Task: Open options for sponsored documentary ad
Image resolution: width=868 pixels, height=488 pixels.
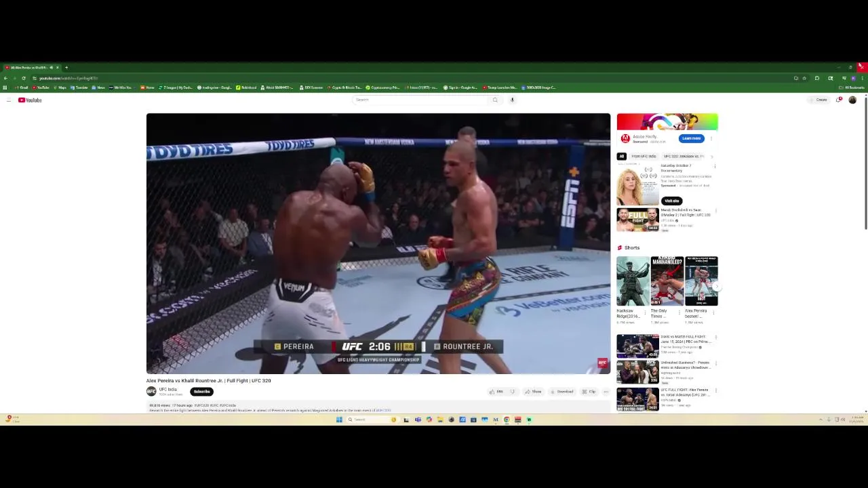Action: pos(715,166)
